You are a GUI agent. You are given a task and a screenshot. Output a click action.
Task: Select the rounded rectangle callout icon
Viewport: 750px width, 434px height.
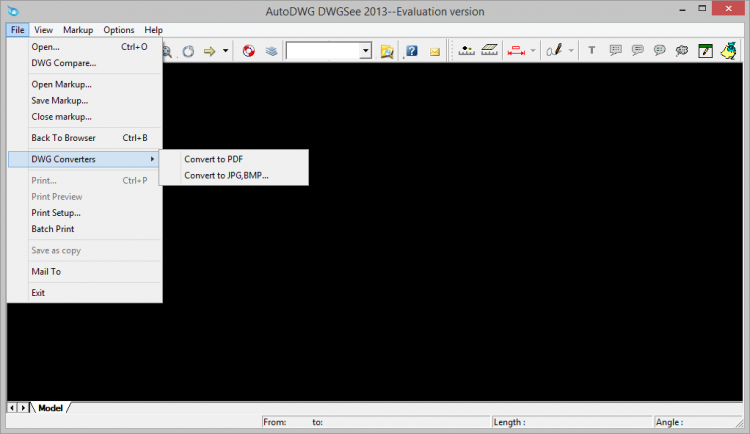(638, 50)
